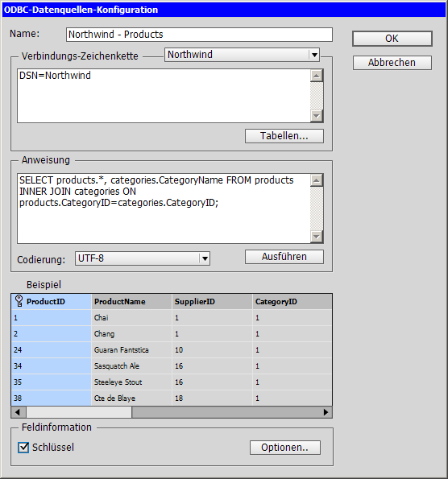Screen dimensions: 448x479
Task: Confirm the dialog with OK
Action: (392, 39)
